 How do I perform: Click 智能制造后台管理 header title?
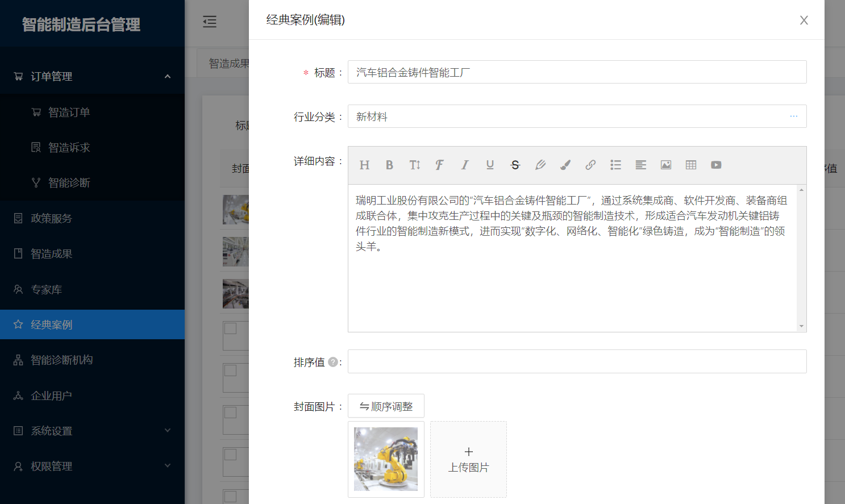coord(81,24)
